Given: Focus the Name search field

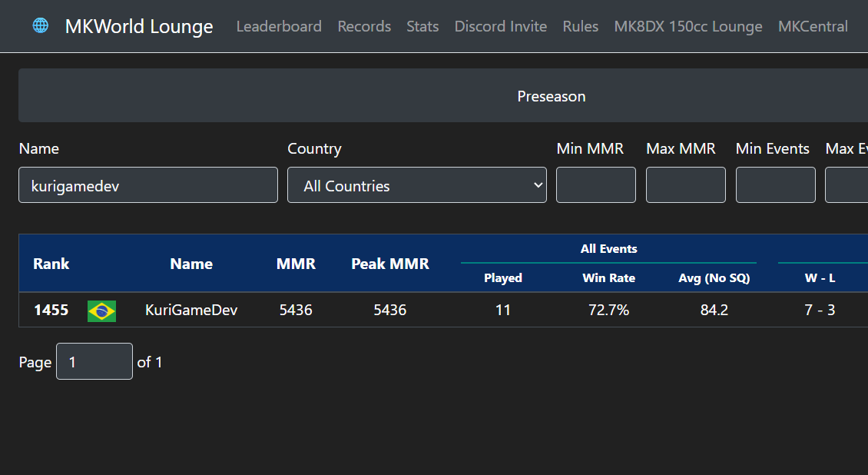Looking at the screenshot, I should [x=148, y=185].
